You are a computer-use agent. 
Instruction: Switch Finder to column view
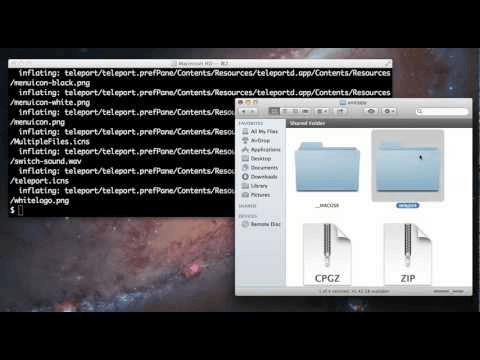click(295, 111)
